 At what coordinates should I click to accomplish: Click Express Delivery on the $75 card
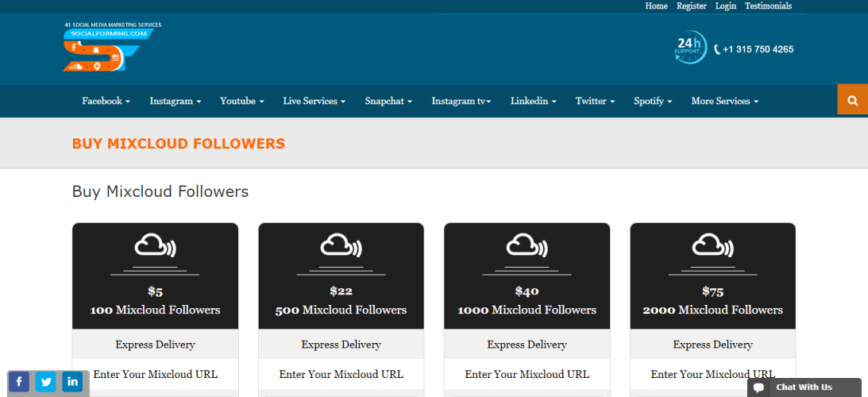(x=713, y=345)
